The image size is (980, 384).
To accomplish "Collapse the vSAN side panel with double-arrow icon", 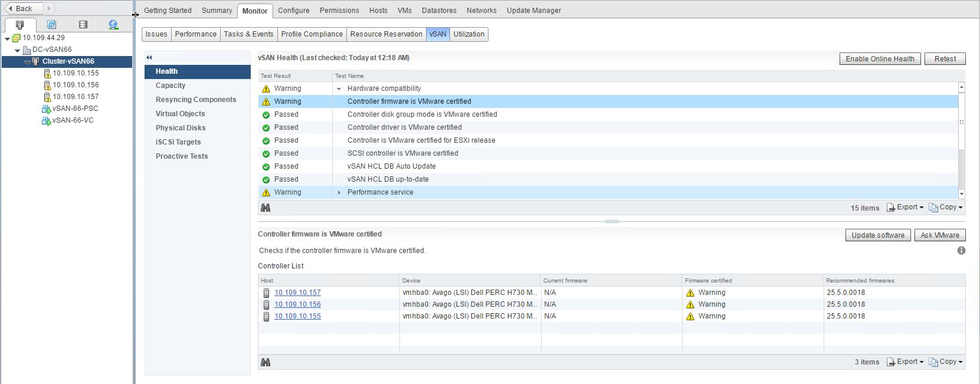I will [x=149, y=57].
